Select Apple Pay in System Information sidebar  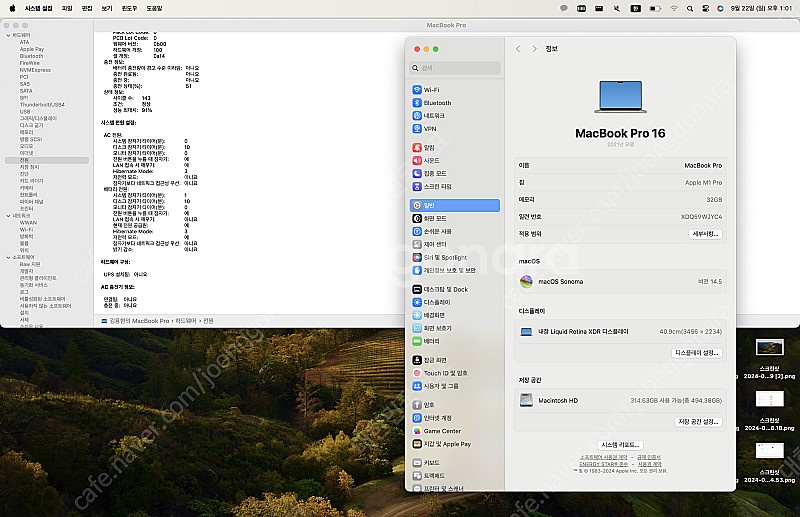[x=32, y=49]
